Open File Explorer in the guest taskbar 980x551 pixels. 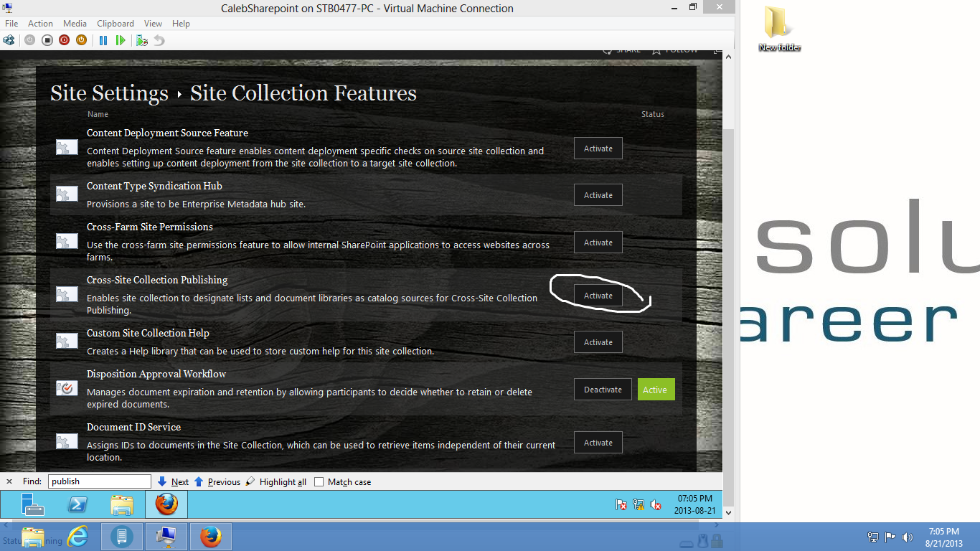tap(122, 504)
